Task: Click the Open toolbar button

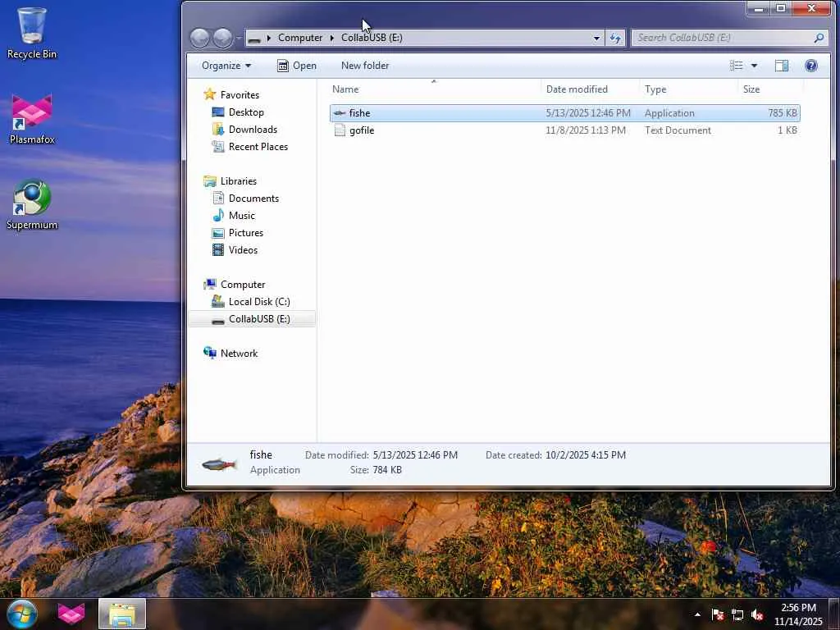Action: tap(297, 66)
